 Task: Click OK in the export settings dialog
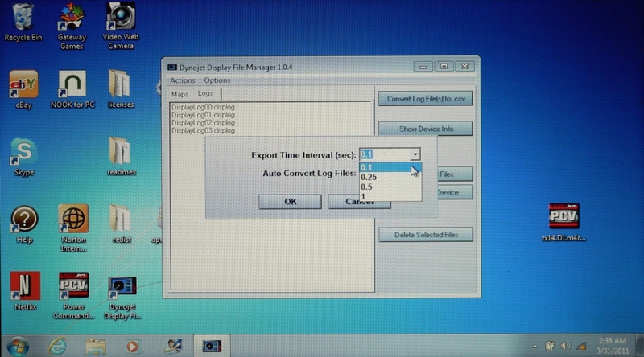(x=291, y=202)
